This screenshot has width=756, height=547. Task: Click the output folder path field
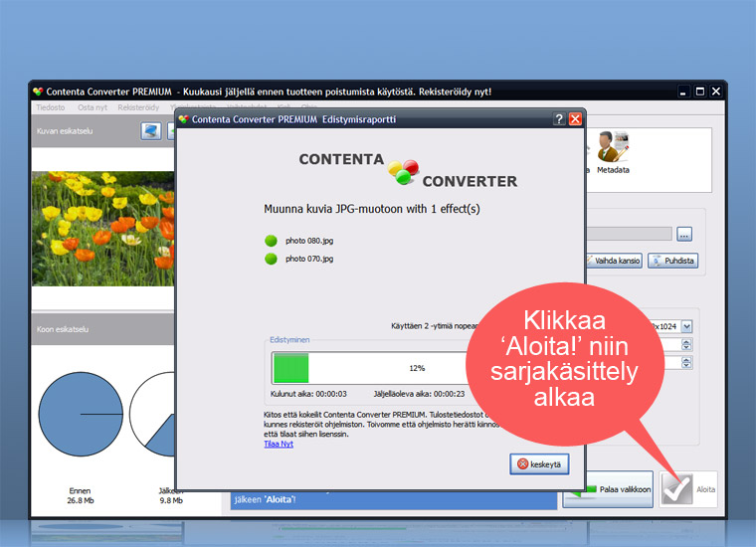click(x=629, y=235)
